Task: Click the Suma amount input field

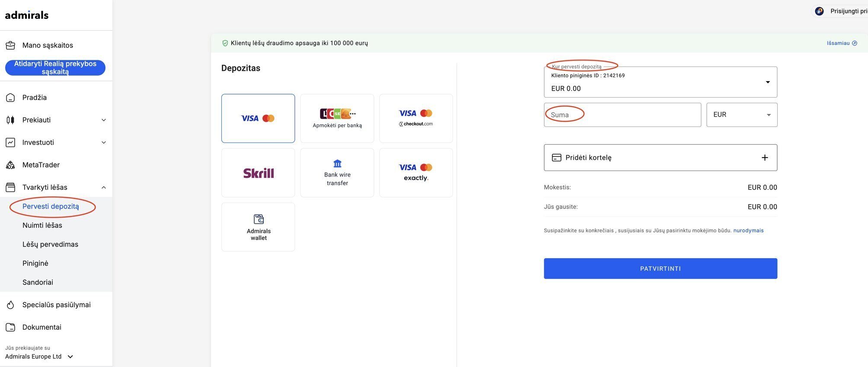Action: click(x=622, y=115)
